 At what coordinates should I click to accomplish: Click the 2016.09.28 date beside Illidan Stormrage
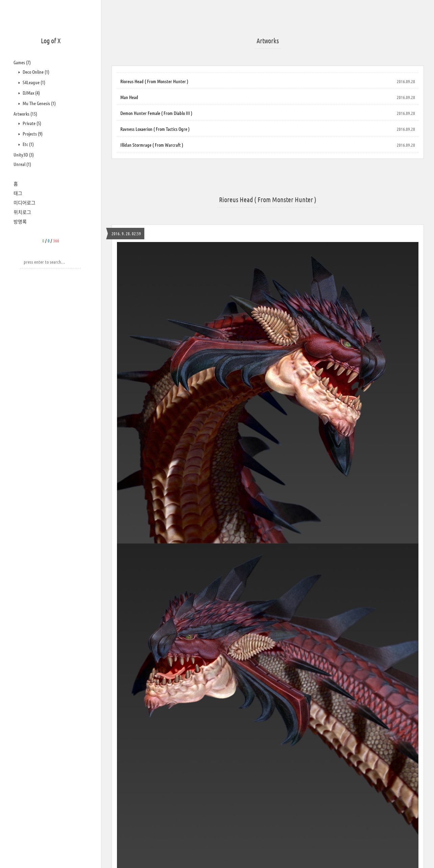click(406, 145)
